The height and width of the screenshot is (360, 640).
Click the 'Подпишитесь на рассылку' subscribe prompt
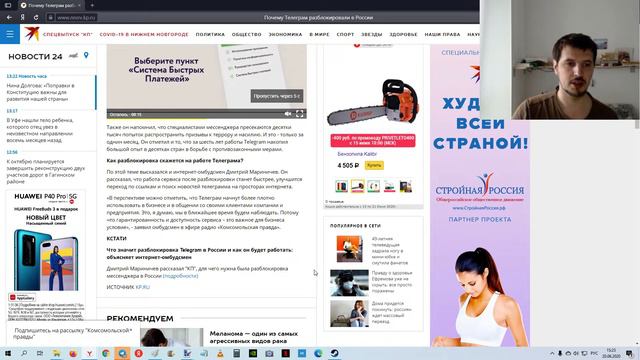click(73, 333)
